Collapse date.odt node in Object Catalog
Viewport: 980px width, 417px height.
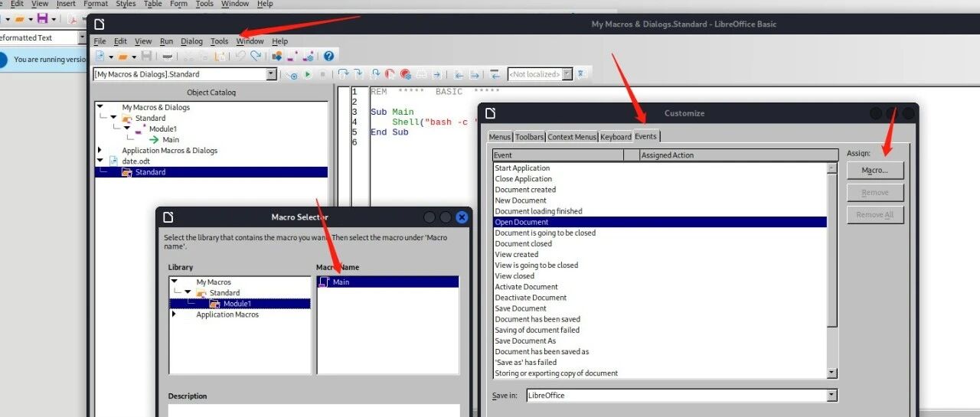coord(100,161)
